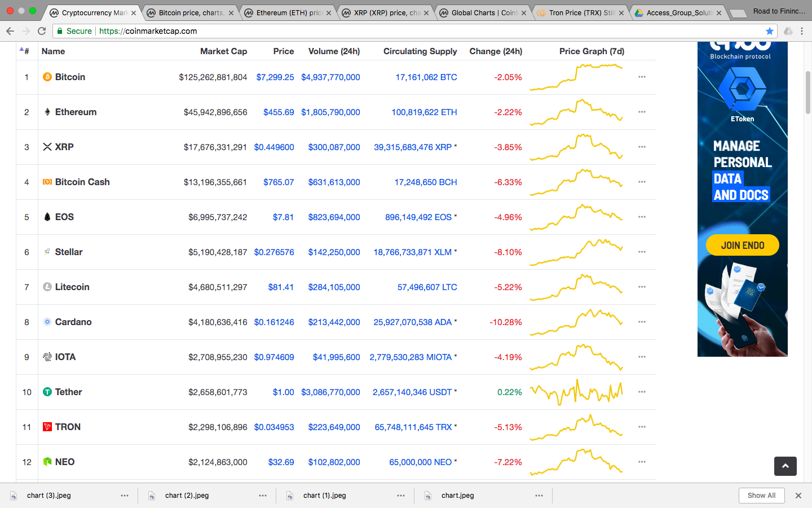The image size is (812, 508).
Task: Open the more-options dots in Tether row
Action: [642, 392]
